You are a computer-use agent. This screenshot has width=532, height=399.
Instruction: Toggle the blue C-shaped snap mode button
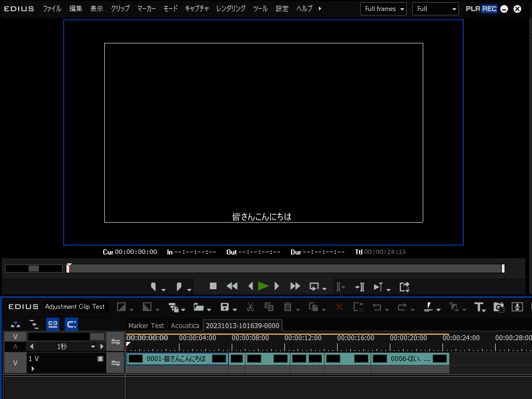point(71,324)
